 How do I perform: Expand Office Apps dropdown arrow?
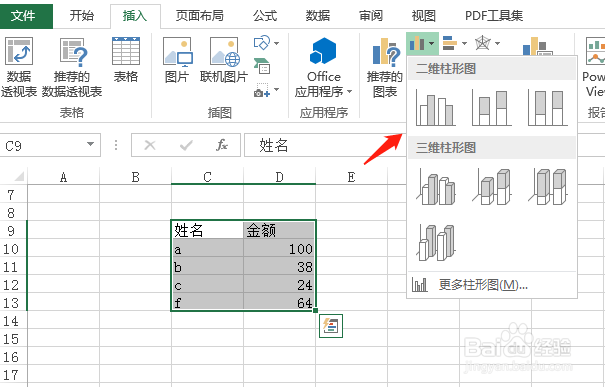point(350,91)
